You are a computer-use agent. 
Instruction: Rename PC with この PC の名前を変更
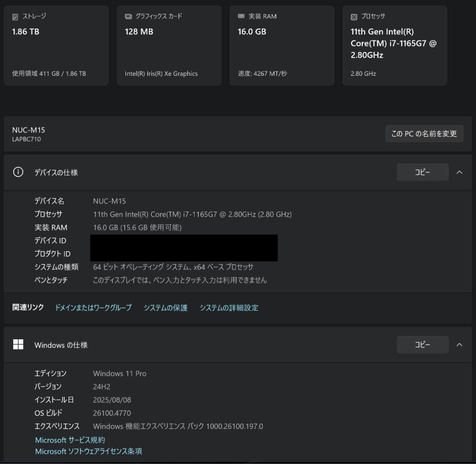point(424,134)
